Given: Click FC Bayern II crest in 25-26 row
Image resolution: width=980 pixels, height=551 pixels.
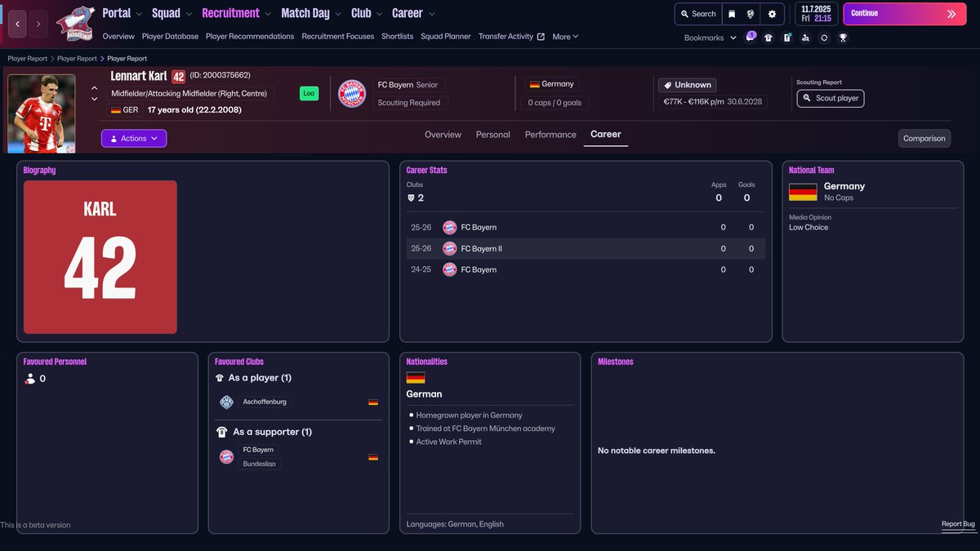Looking at the screenshot, I should [x=449, y=248].
